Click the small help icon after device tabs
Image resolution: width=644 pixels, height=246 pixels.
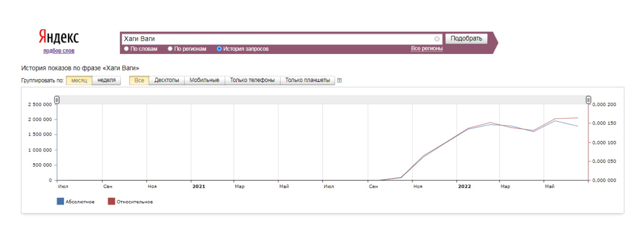[340, 80]
